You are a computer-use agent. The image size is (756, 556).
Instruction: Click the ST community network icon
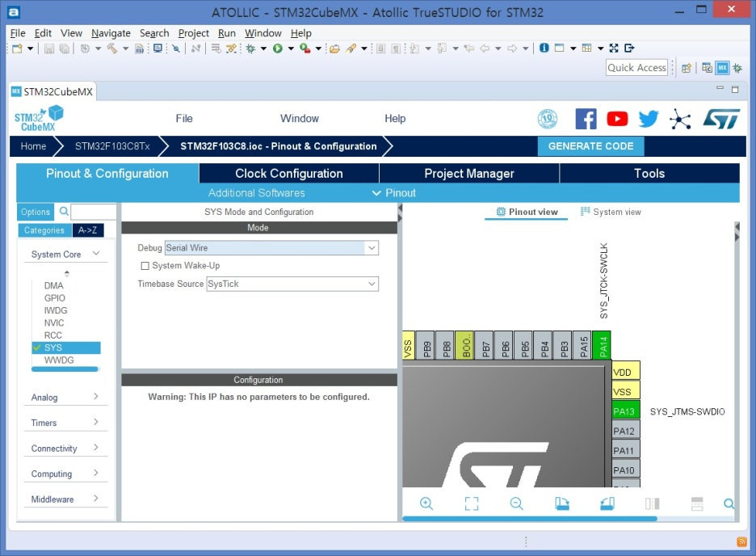(x=680, y=119)
